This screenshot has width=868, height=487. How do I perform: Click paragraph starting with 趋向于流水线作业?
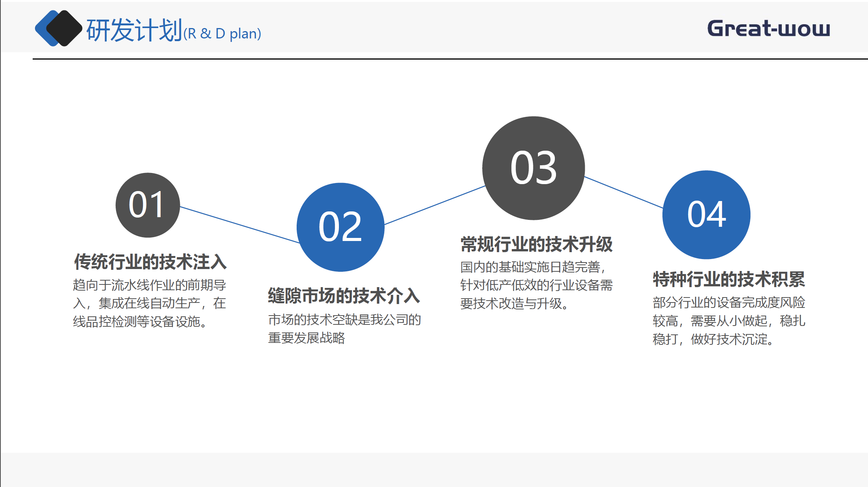tap(149, 303)
